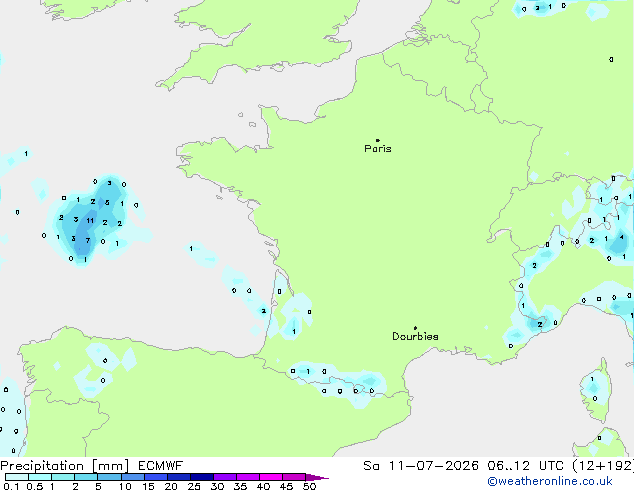634x490 pixels.
Task: Click the 'Precipitation [mm]' title text
Action: click(x=65, y=466)
